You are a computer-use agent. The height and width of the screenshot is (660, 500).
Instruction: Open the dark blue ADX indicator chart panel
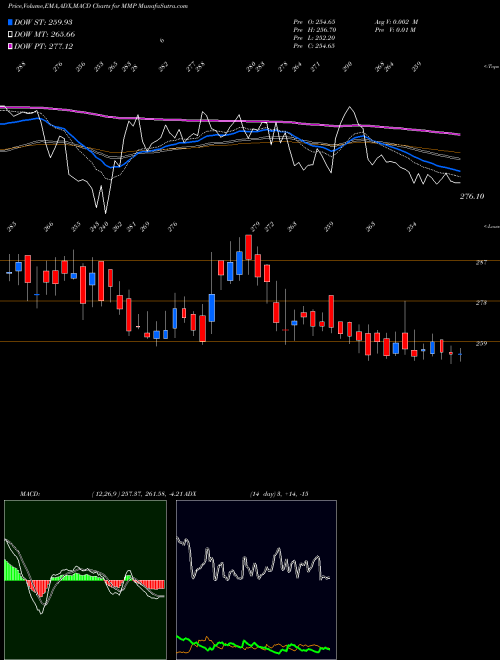click(x=256, y=580)
